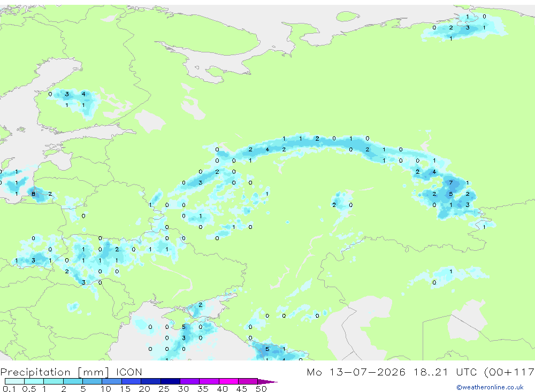Pick the legend swatch between 5 and 10
The image size is (535, 392).
point(93,381)
